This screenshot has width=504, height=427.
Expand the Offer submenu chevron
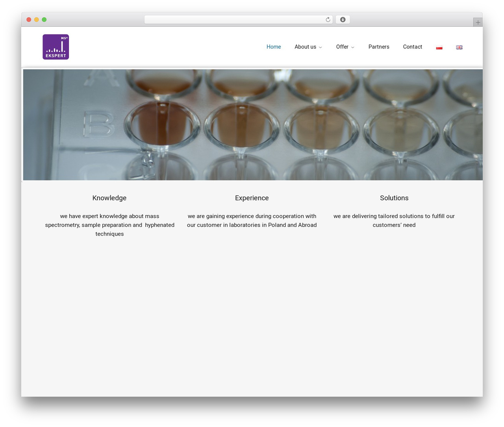tap(352, 47)
